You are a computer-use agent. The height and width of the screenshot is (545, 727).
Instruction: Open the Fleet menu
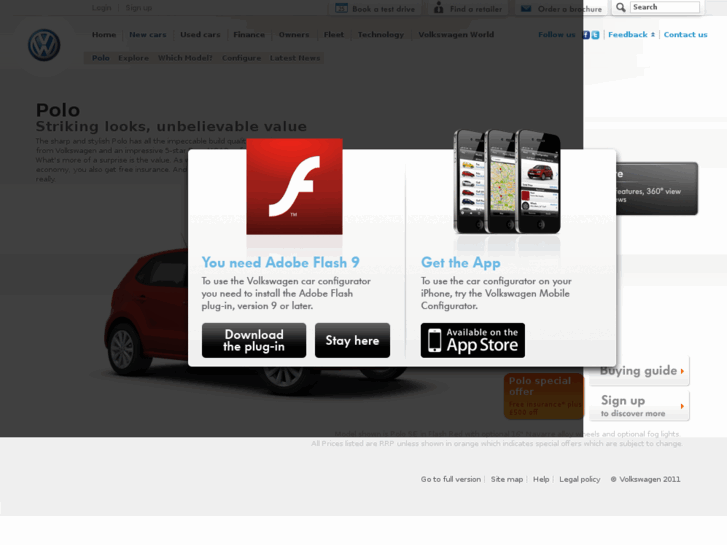(334, 35)
